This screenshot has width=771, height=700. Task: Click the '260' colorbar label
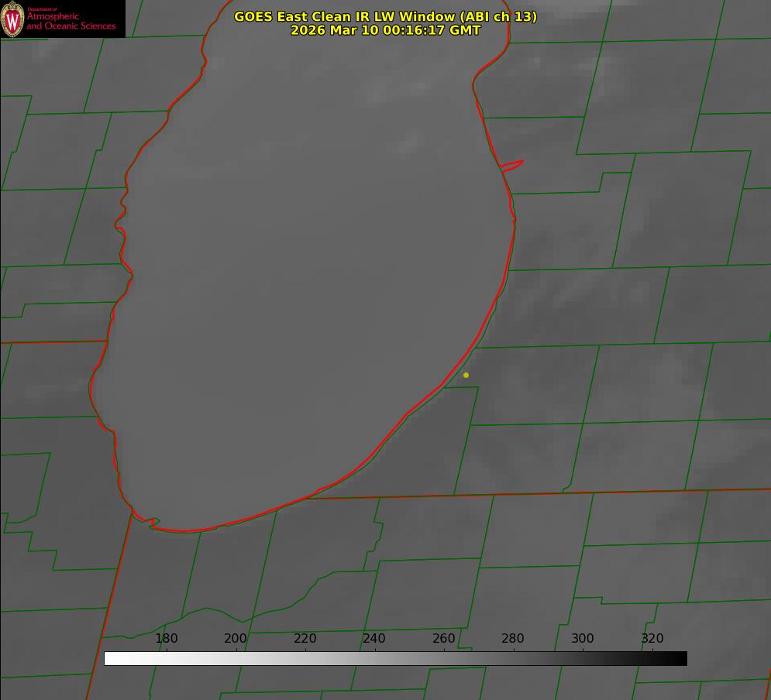click(443, 638)
